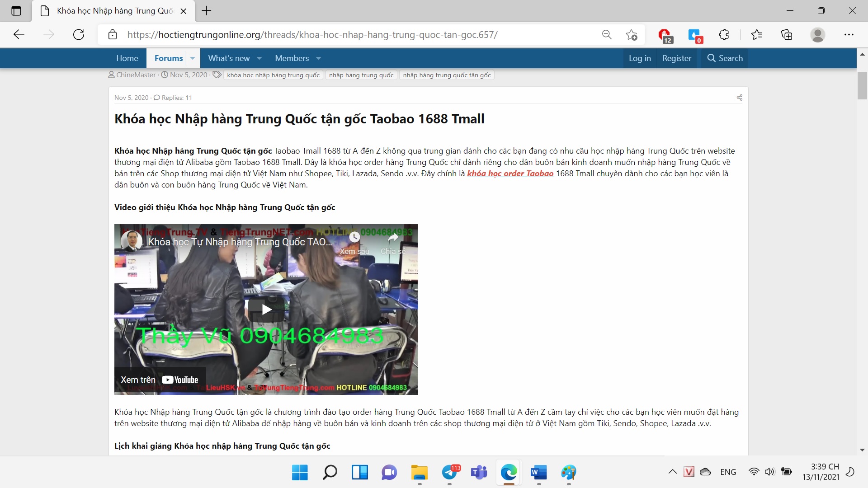View site information via the lock icon
868x488 pixels.
(113, 34)
